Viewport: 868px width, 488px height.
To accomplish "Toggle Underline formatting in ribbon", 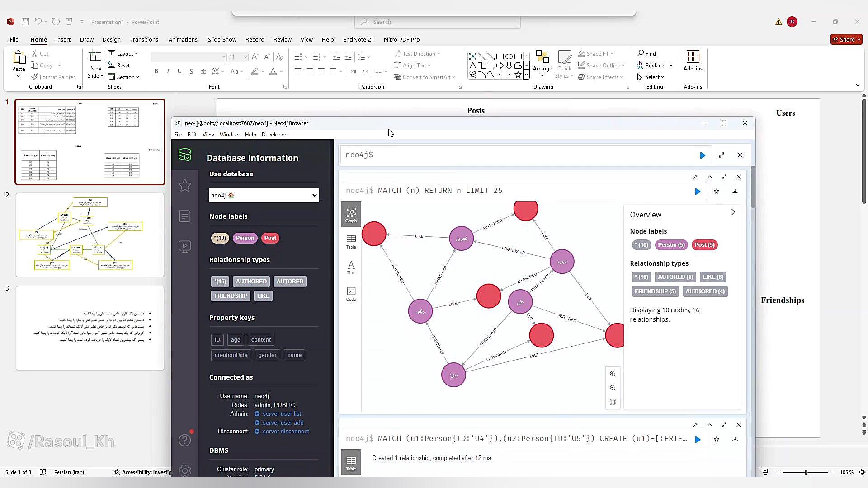I will (x=179, y=71).
